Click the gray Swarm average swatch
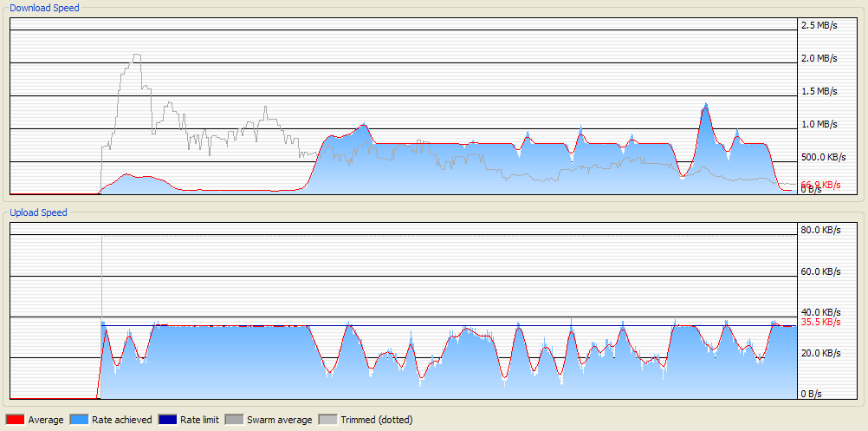The width and height of the screenshot is (868, 431). [x=235, y=420]
